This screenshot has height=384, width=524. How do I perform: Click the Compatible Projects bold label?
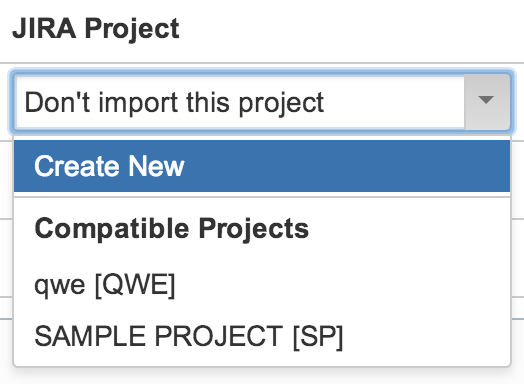pyautogui.click(x=172, y=229)
